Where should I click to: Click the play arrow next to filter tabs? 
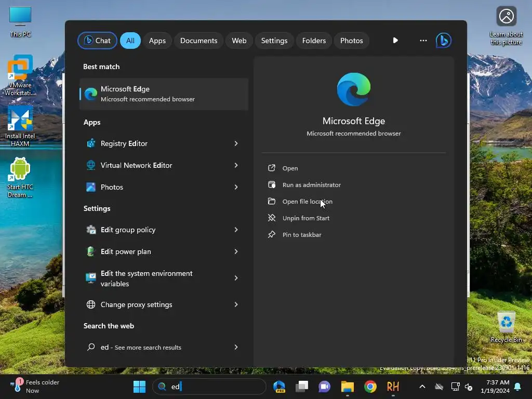click(395, 41)
